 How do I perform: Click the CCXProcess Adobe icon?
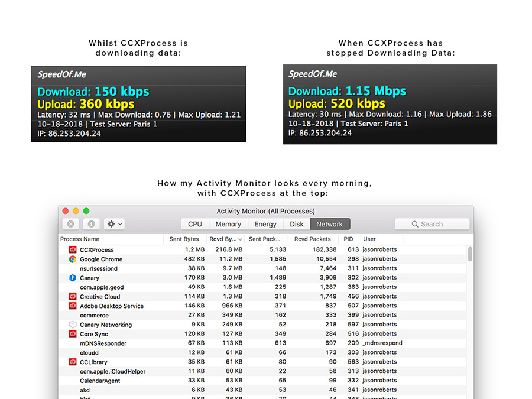click(x=73, y=249)
